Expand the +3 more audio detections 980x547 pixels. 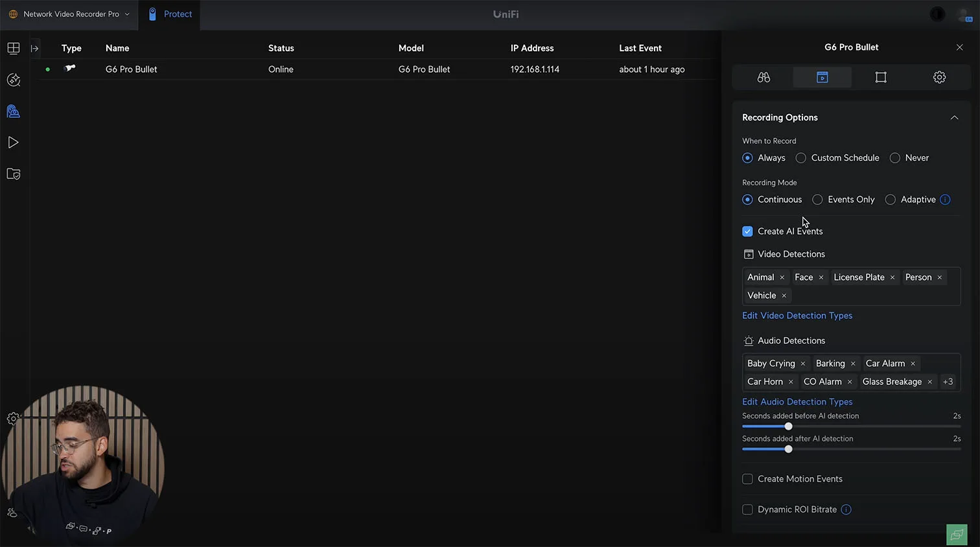pyautogui.click(x=948, y=382)
